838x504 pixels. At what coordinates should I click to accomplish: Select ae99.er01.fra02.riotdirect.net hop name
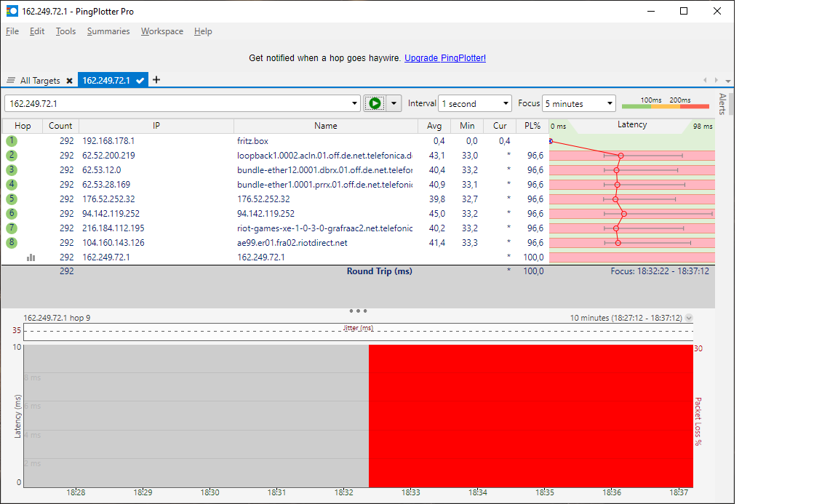click(x=292, y=243)
